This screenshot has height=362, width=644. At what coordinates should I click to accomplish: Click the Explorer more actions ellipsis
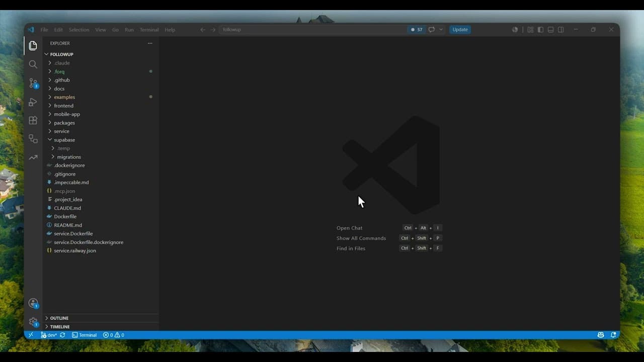(149, 43)
